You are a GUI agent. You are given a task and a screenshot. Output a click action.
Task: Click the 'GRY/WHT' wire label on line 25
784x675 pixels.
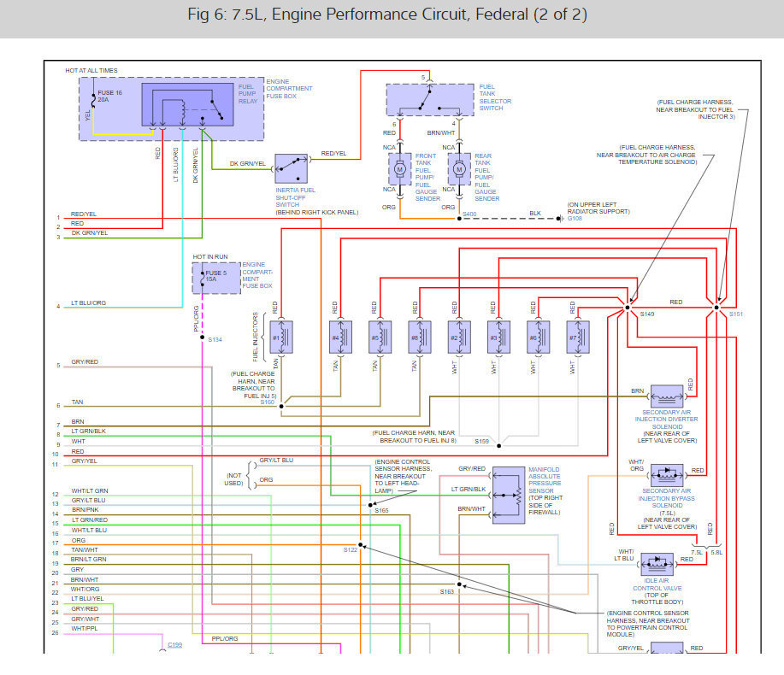tap(85, 619)
